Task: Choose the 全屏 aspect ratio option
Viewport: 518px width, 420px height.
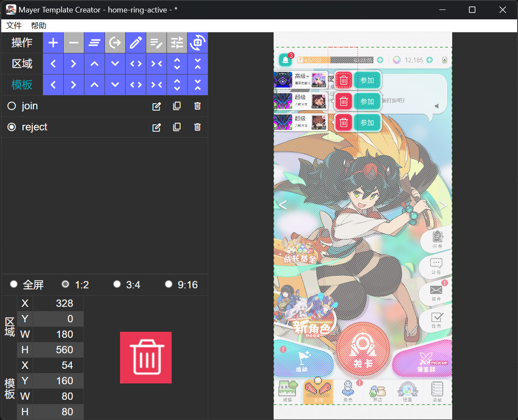Action: pyautogui.click(x=14, y=284)
